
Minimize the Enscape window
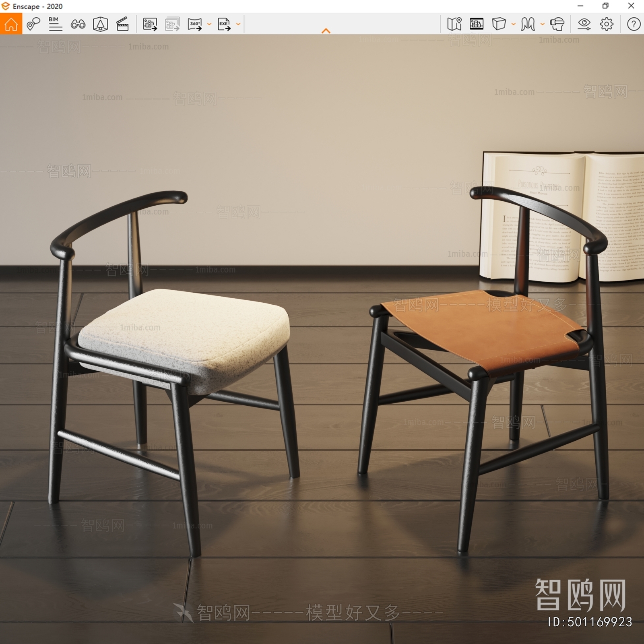580,6
